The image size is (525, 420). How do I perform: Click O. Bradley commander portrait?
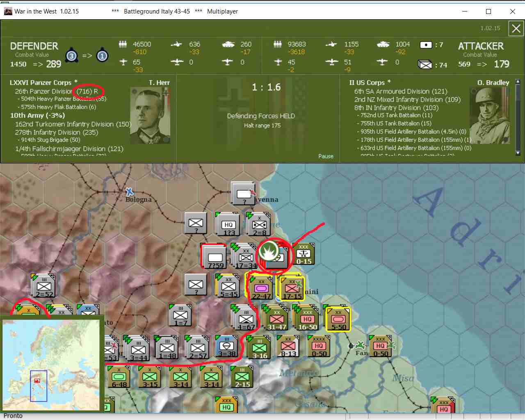[x=490, y=116]
